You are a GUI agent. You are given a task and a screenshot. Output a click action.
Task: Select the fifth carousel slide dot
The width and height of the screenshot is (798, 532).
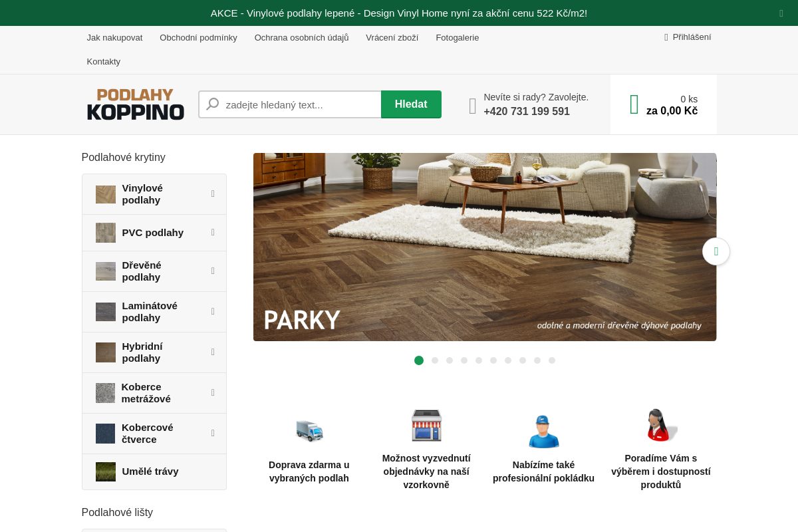click(479, 360)
